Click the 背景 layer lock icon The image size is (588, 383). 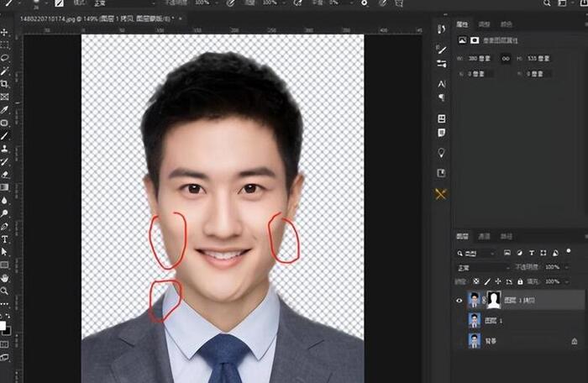pyautogui.click(x=574, y=341)
